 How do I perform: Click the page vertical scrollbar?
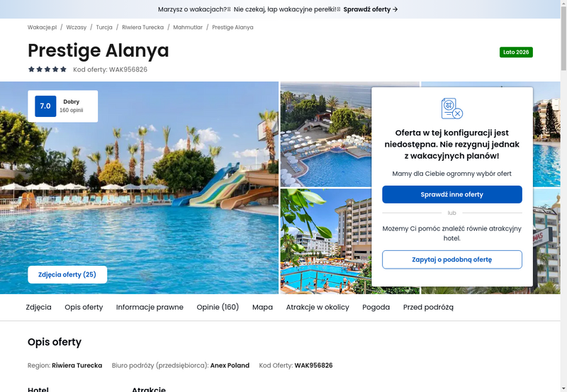563,196
